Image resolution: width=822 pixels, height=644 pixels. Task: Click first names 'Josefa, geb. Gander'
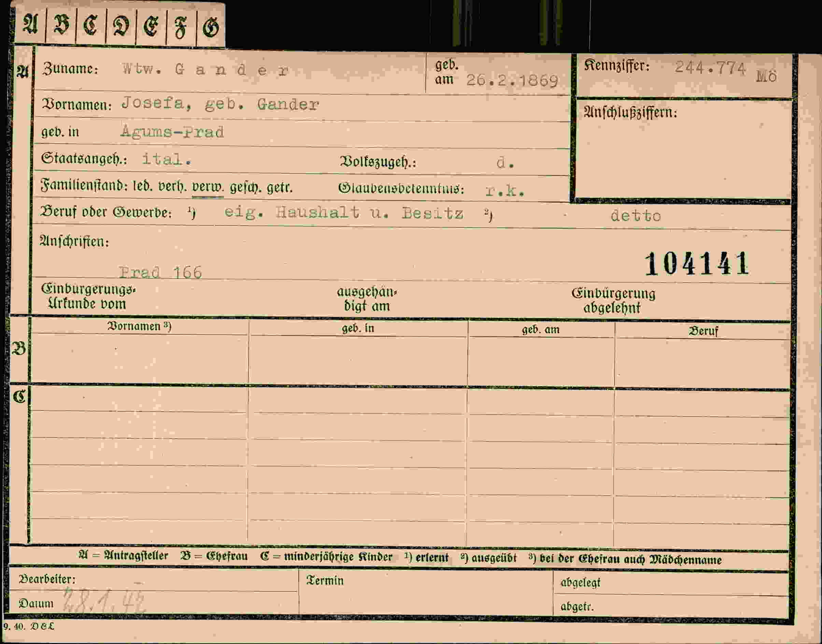click(x=221, y=104)
